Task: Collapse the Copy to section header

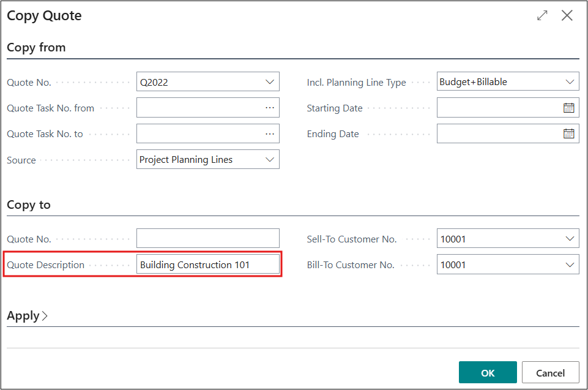Action: click(x=29, y=204)
